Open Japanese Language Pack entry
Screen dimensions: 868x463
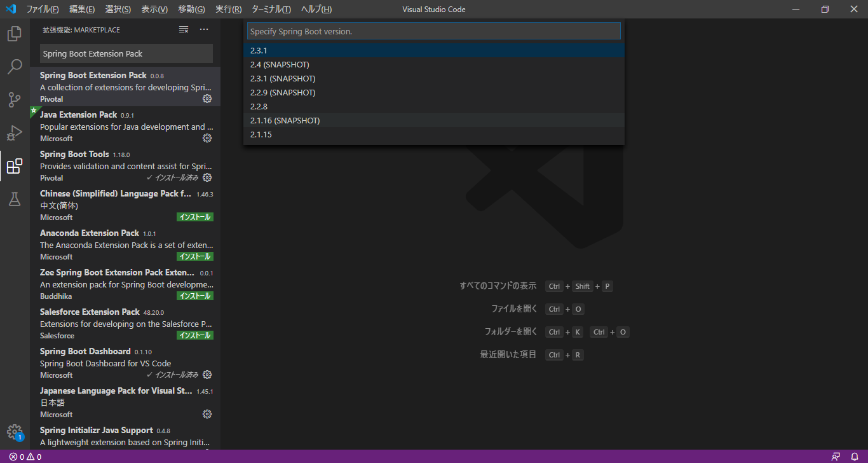click(x=125, y=402)
